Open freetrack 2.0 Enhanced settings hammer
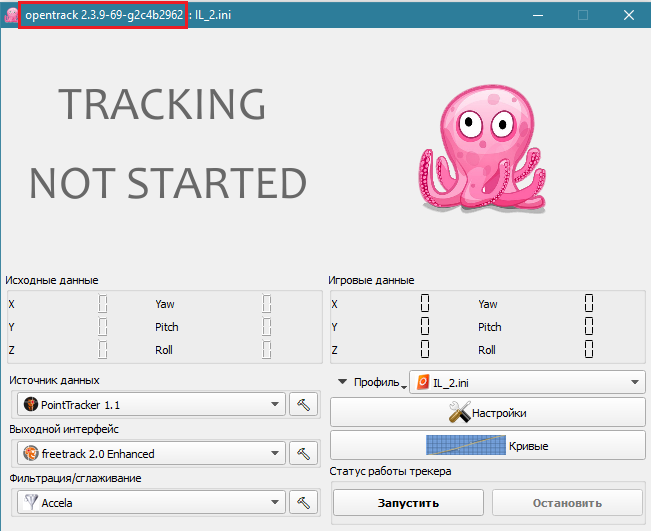 click(303, 453)
